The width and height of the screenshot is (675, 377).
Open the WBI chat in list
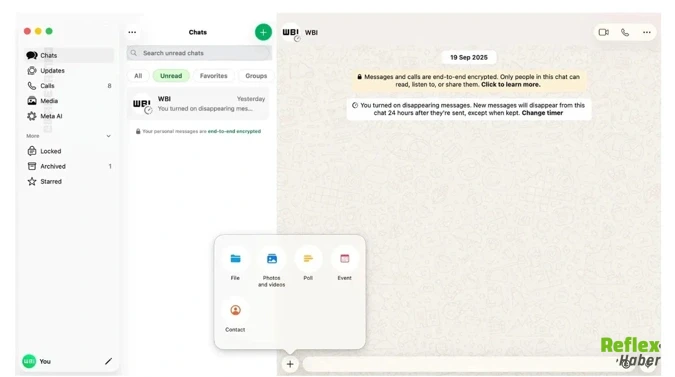198,104
